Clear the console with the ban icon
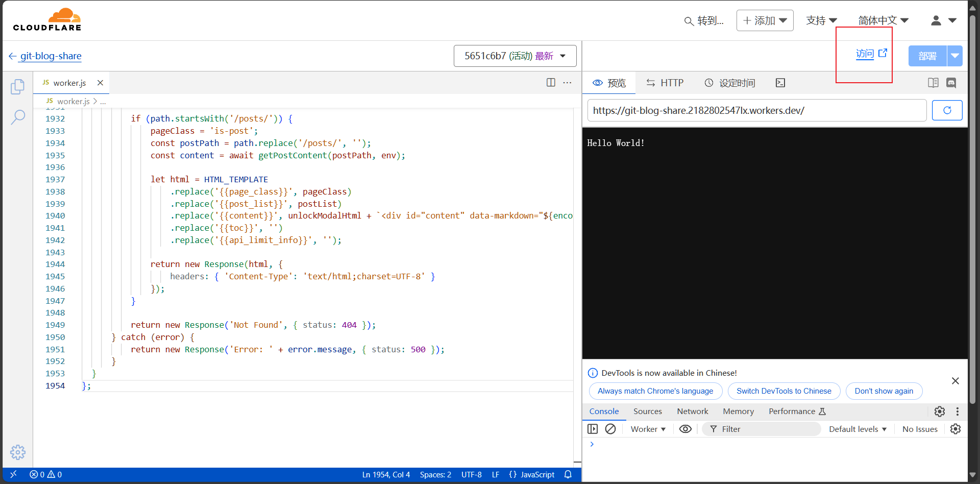 coord(610,429)
